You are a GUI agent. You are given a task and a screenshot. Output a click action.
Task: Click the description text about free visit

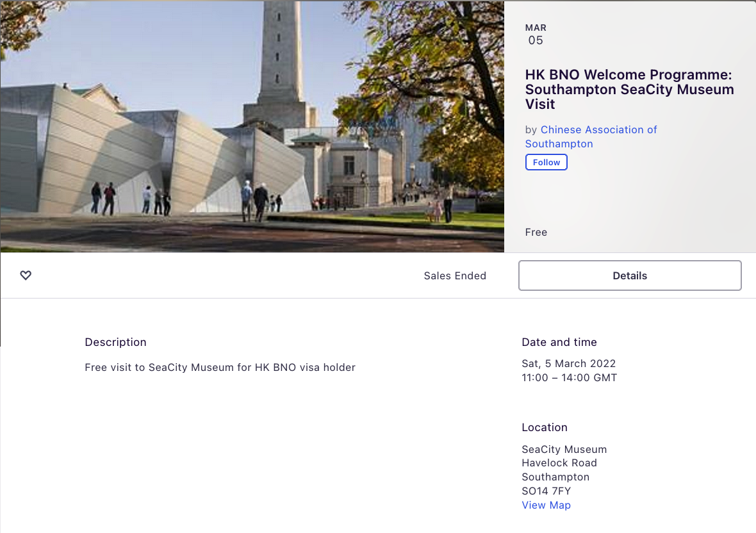(x=220, y=367)
